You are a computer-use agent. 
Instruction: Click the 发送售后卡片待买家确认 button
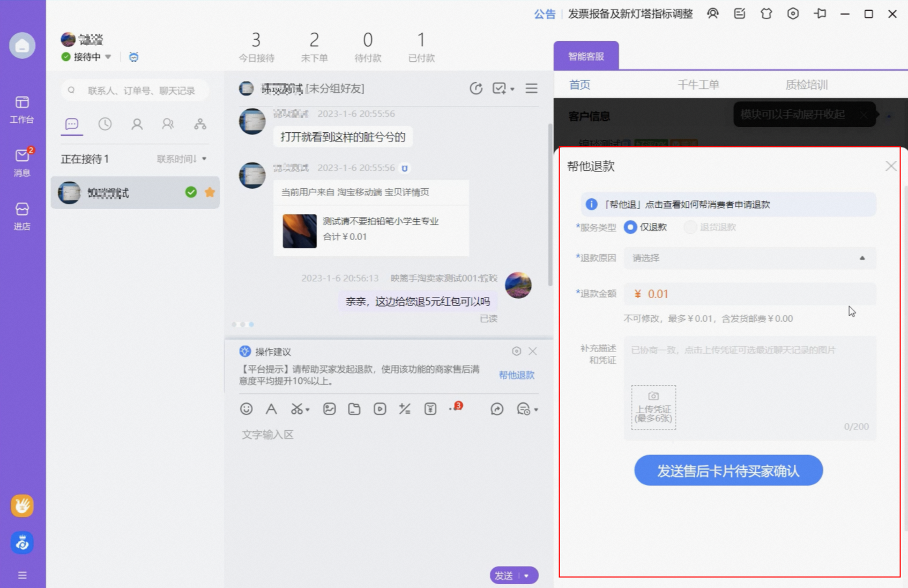coord(728,471)
